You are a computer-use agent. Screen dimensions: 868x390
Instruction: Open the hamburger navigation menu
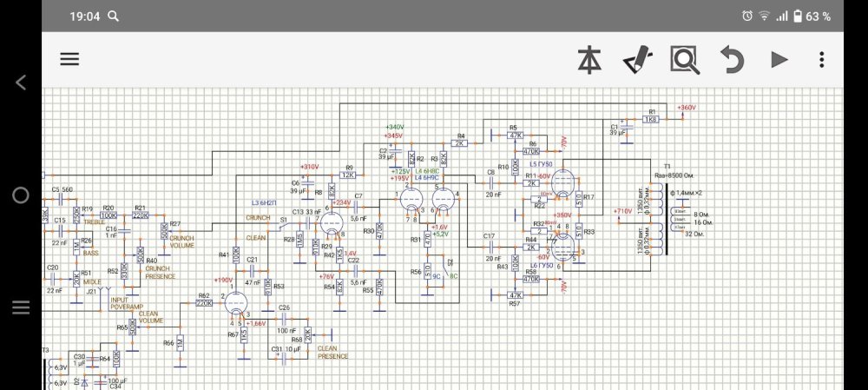69,59
